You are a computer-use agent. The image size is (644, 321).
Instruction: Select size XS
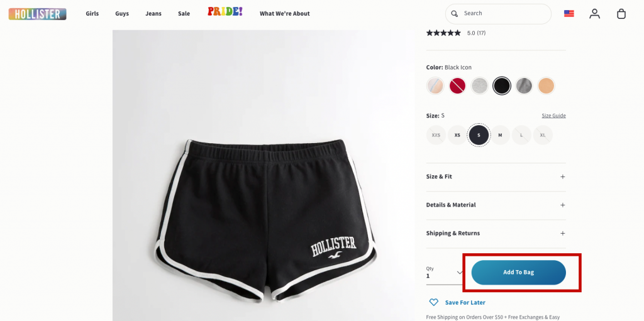(457, 135)
